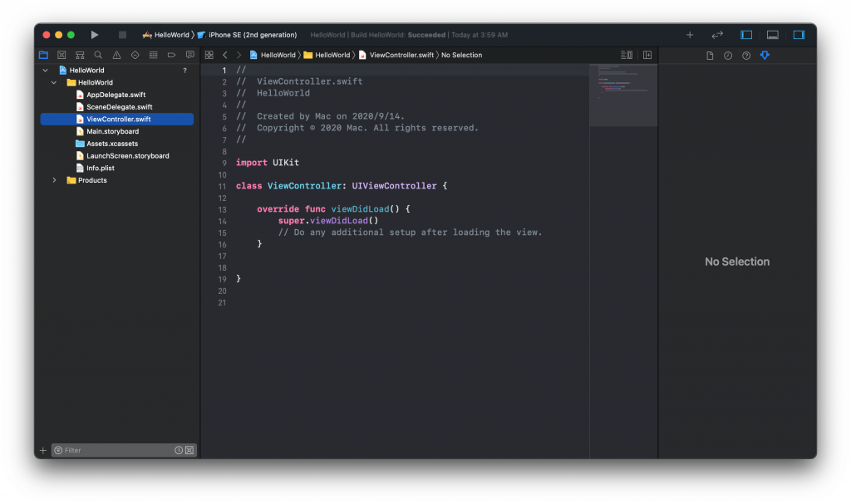Click No Selection in the jump bar

(x=461, y=55)
